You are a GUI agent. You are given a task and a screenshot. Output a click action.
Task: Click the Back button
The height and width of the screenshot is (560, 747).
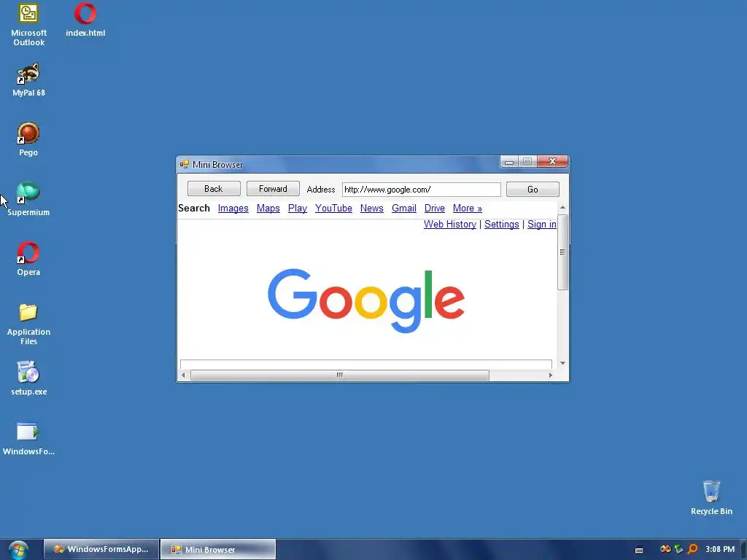point(214,189)
